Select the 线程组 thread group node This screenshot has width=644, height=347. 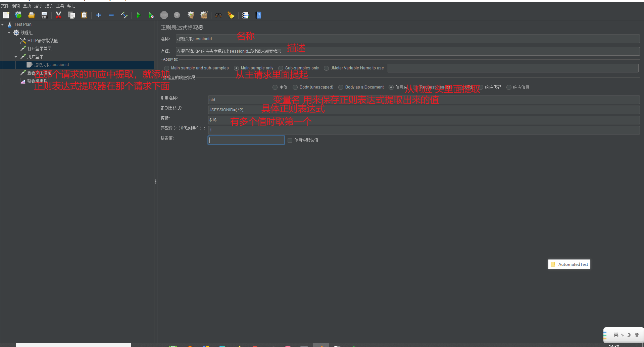[x=27, y=33]
